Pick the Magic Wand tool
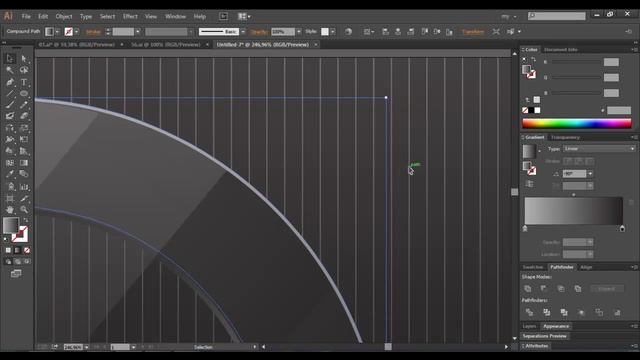This screenshot has height=360, width=640. 10,70
